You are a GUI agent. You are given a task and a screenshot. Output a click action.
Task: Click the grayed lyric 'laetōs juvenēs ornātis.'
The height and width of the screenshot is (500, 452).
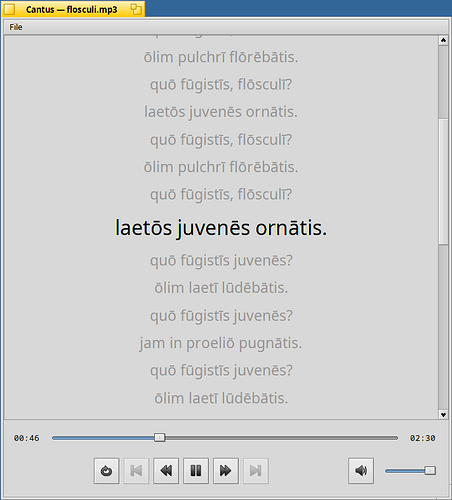221,112
